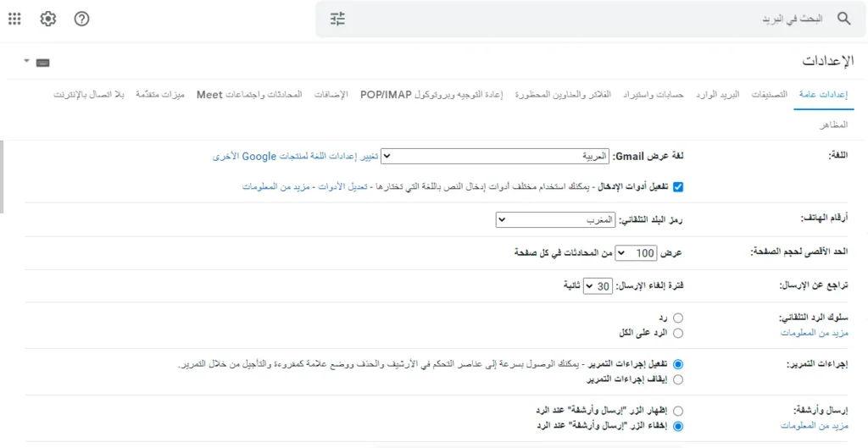
Task: Show search options filter icon
Action: (x=337, y=19)
